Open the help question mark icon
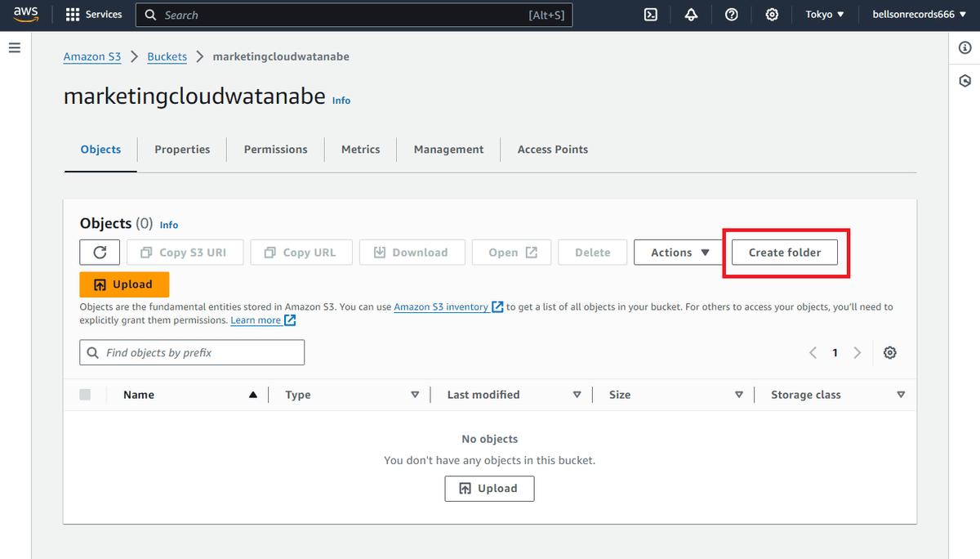 pyautogui.click(x=732, y=15)
